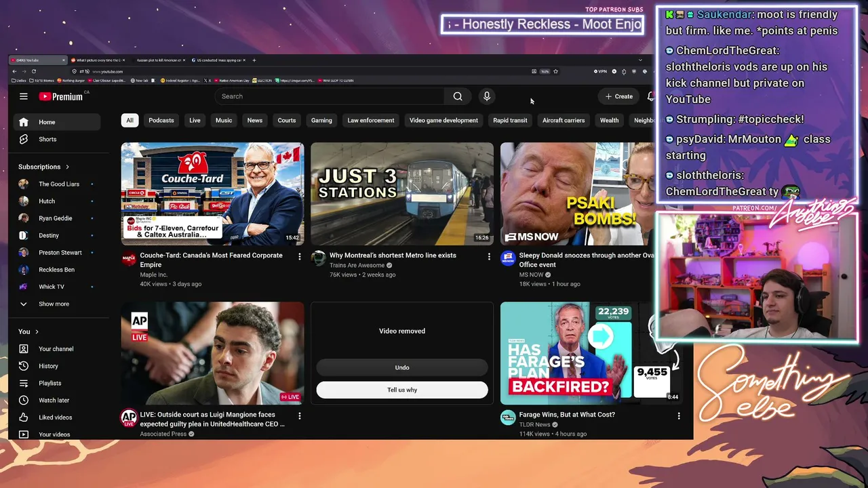The height and width of the screenshot is (488, 868).
Task: Filter feed by News
Action: pos(255,120)
